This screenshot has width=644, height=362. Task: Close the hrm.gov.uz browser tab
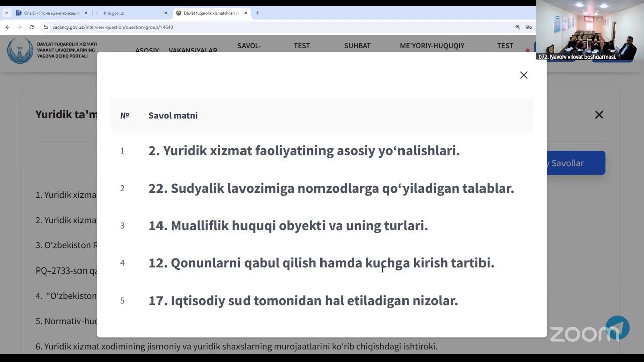166,13
